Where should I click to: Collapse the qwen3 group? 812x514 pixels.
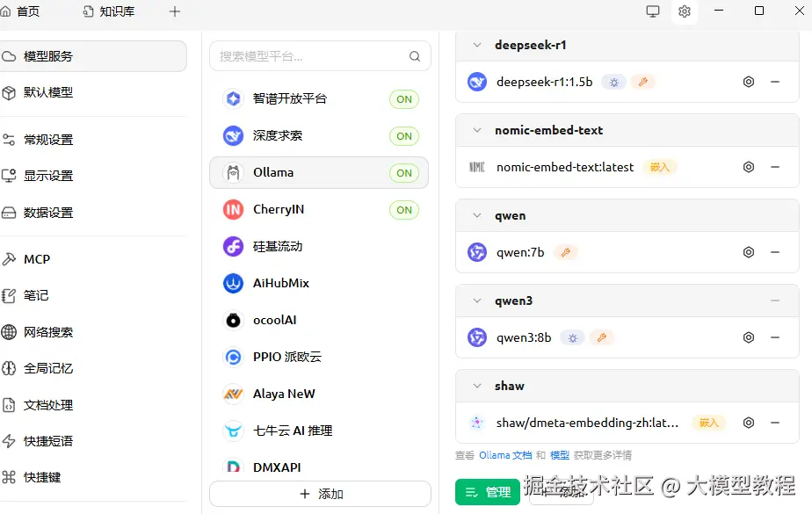tap(477, 300)
